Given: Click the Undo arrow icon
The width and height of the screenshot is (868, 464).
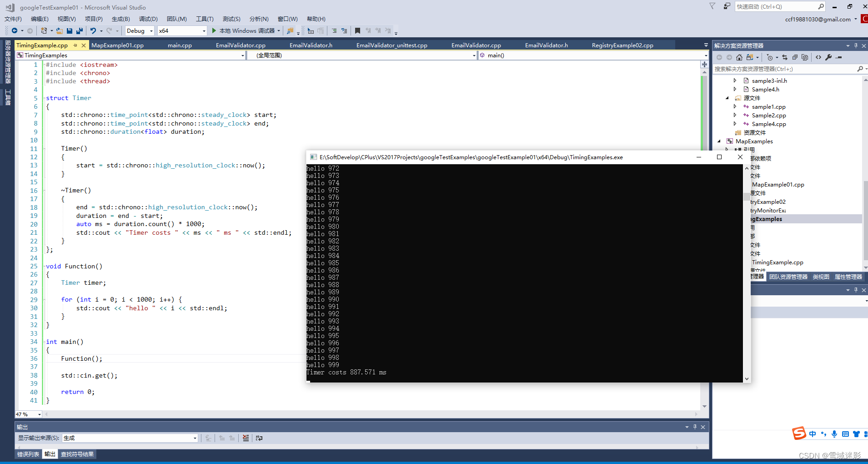Looking at the screenshot, I should [93, 30].
